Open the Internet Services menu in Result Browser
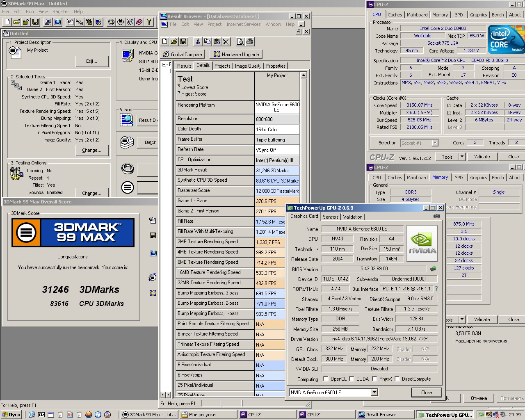 (x=243, y=24)
